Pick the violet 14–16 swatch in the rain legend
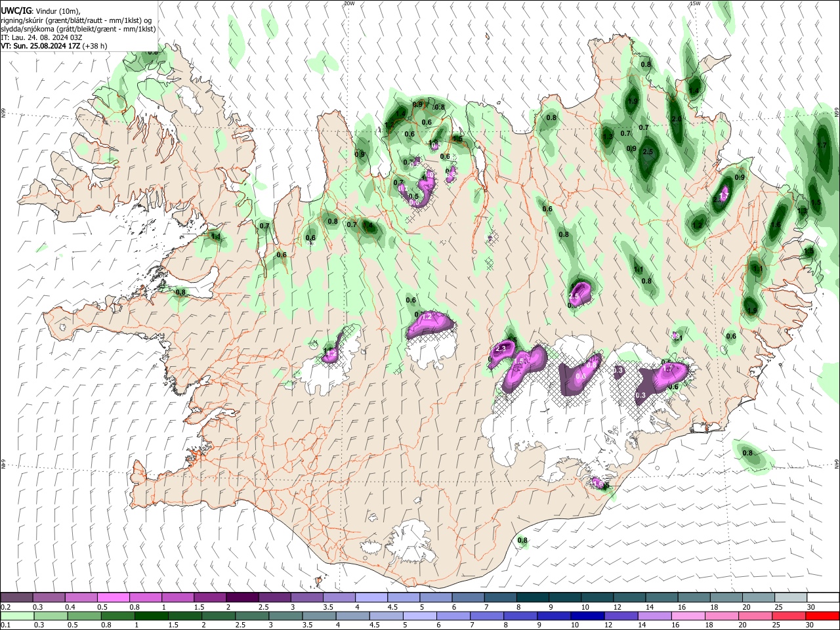840x630 pixels. [x=655, y=616]
